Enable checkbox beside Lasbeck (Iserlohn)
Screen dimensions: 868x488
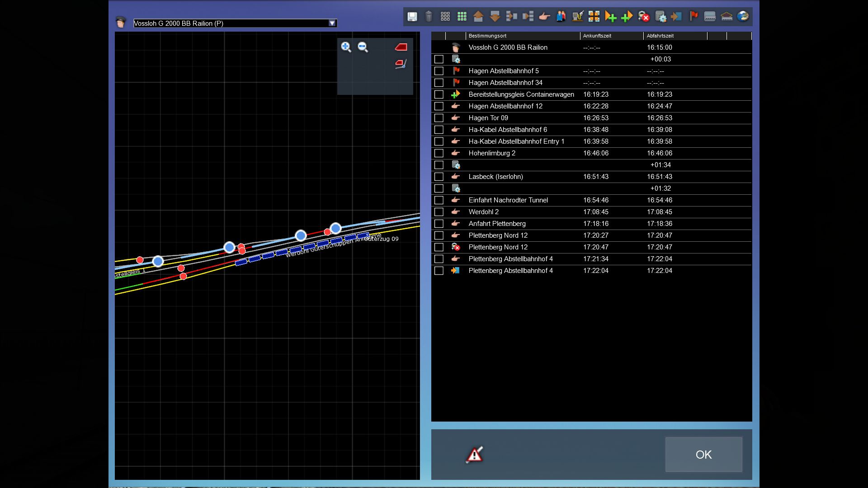click(x=439, y=177)
